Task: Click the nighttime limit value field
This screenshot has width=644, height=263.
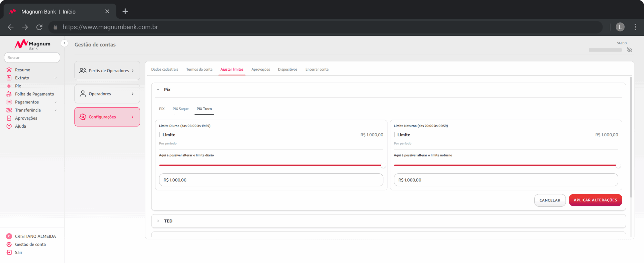Action: (506, 180)
